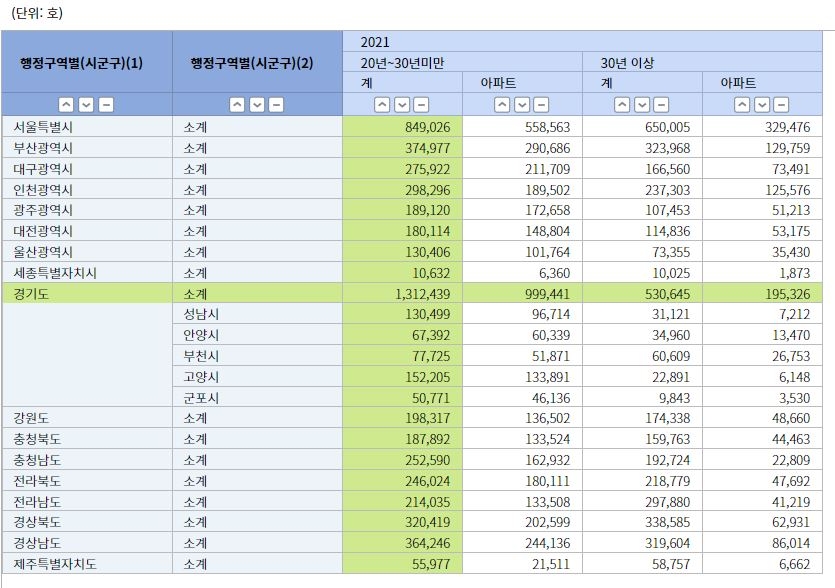Sort the 30년 이상 계 column ascending
Image resolution: width=835 pixels, height=588 pixels.
click(x=622, y=103)
